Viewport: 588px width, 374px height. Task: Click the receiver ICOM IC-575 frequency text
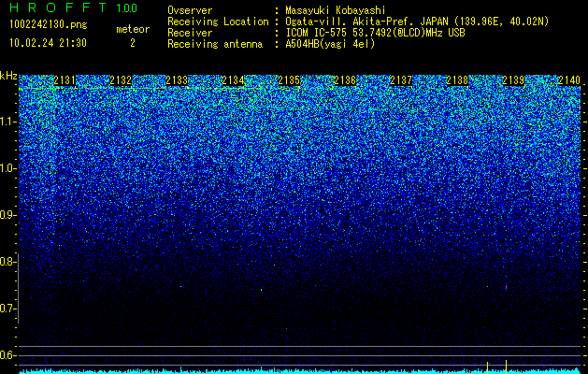pyautogui.click(x=375, y=33)
